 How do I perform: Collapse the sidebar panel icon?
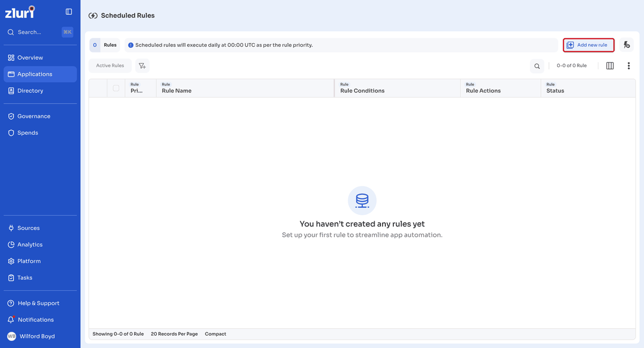point(69,12)
